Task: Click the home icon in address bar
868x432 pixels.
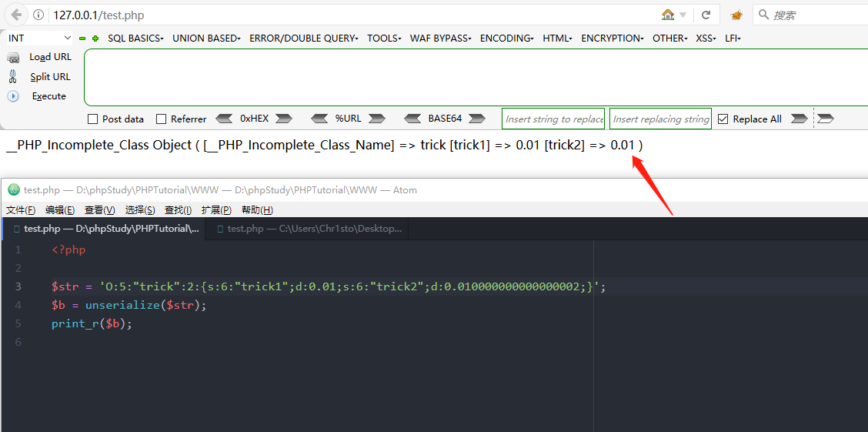Action: [x=668, y=15]
